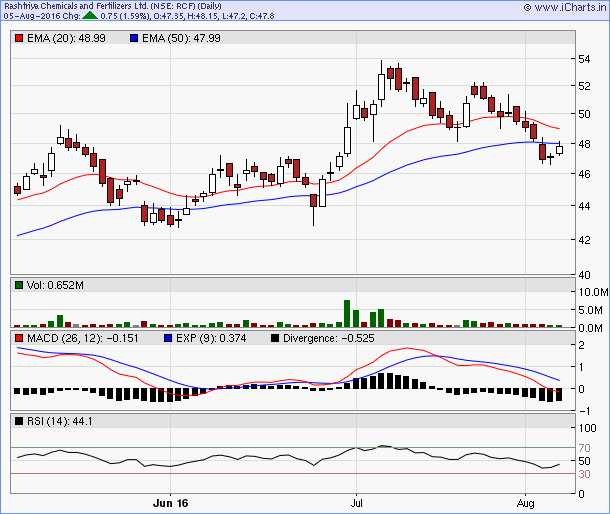Click the 54 price axis label
The height and width of the screenshot is (514, 610).
pos(584,59)
